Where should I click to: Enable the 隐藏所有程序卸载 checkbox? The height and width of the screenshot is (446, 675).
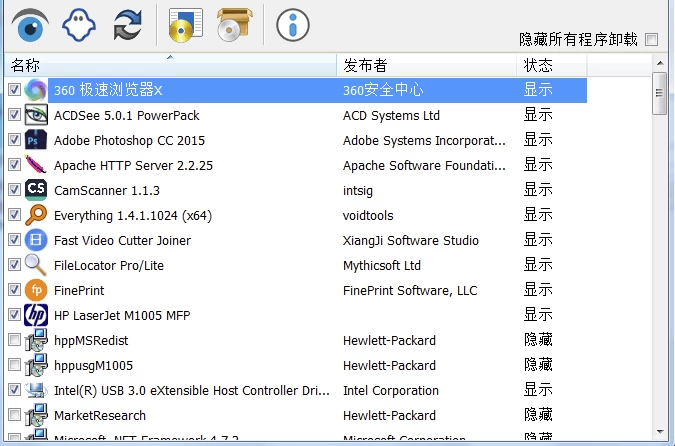point(652,40)
